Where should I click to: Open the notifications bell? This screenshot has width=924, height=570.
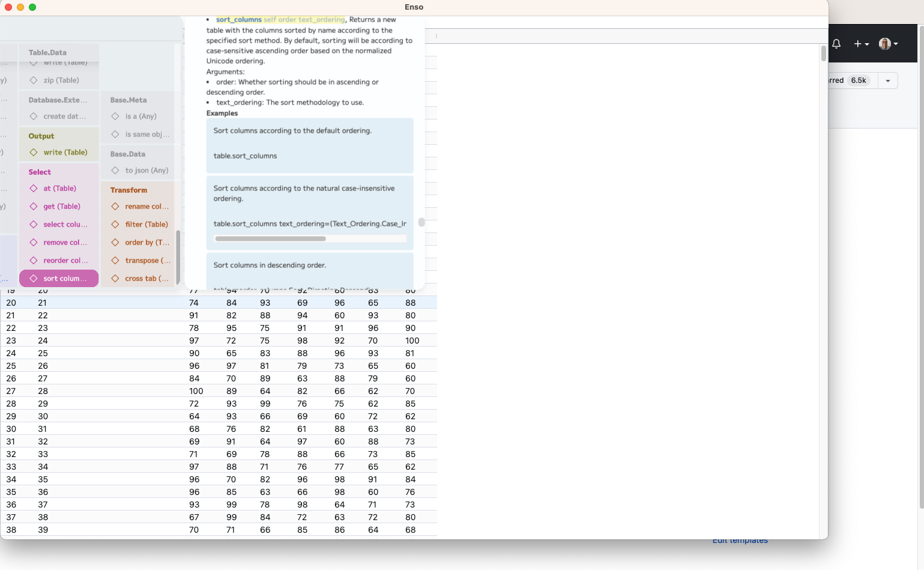(836, 43)
